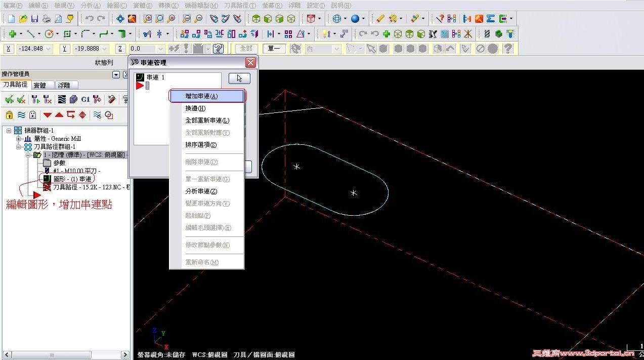Undo the last action
644x360 pixels.
90,19
